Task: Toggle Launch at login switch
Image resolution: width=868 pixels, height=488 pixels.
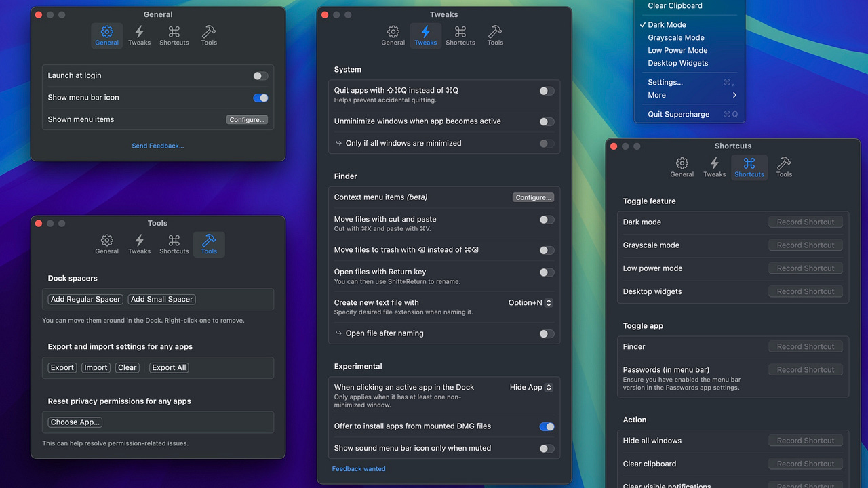Action: click(260, 76)
